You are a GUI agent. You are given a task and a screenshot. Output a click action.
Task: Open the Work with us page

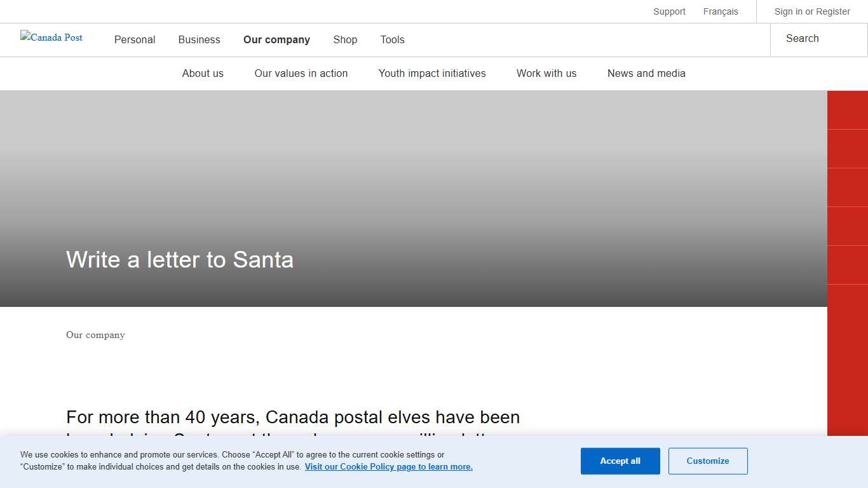click(546, 73)
